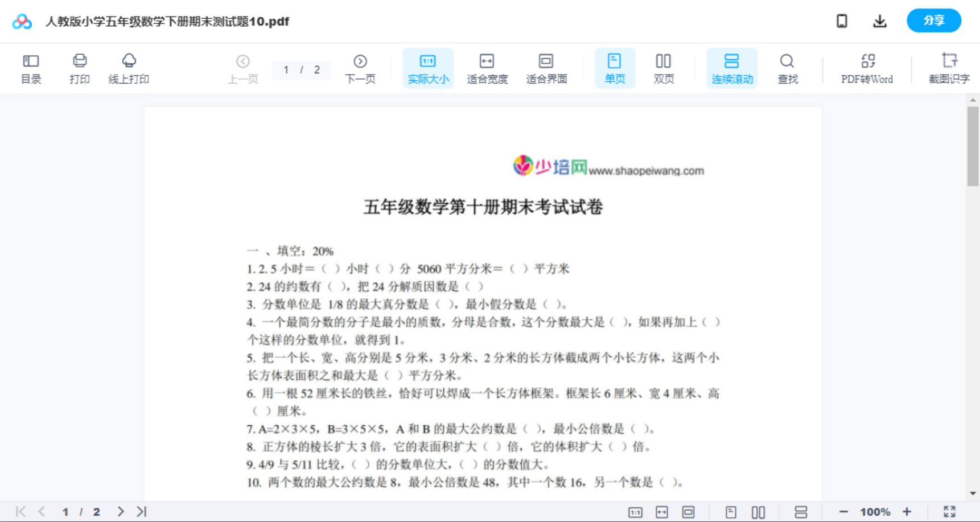Open the 目录 table of contents
Viewport: 980px width, 522px height.
[31, 68]
